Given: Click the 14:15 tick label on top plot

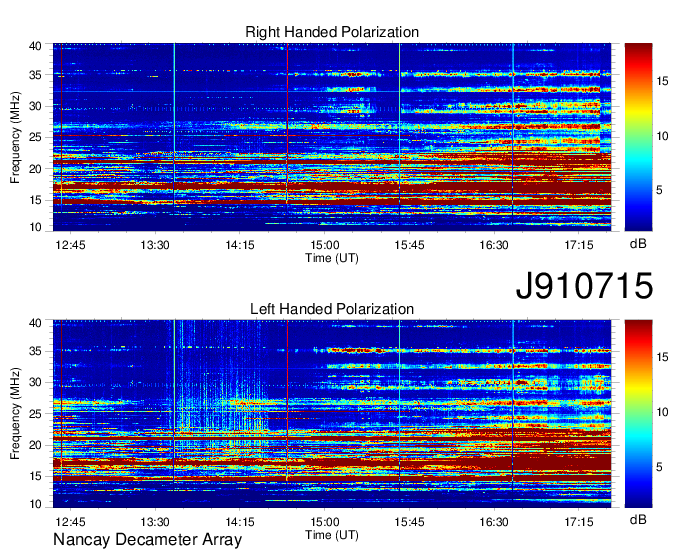Looking at the screenshot, I should (240, 245).
